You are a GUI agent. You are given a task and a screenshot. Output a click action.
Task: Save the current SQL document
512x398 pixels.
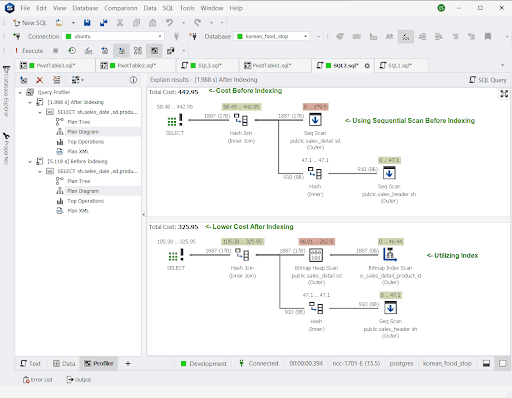(87, 23)
